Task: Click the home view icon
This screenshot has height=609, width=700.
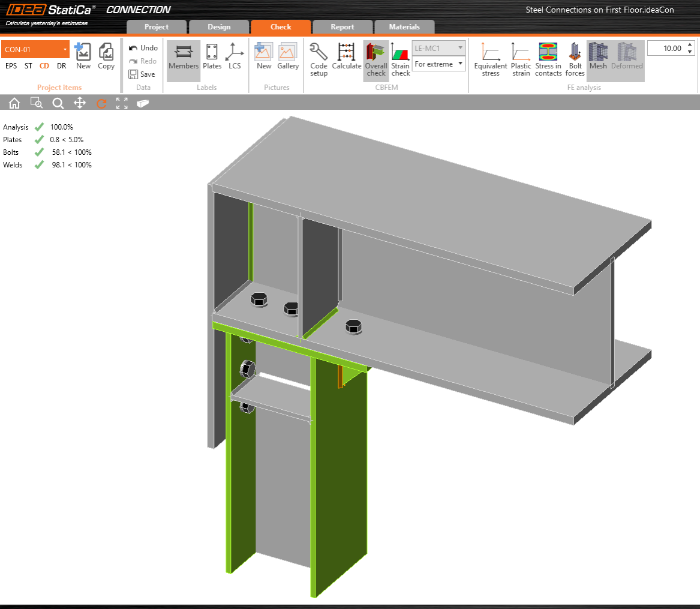Action: pyautogui.click(x=14, y=103)
